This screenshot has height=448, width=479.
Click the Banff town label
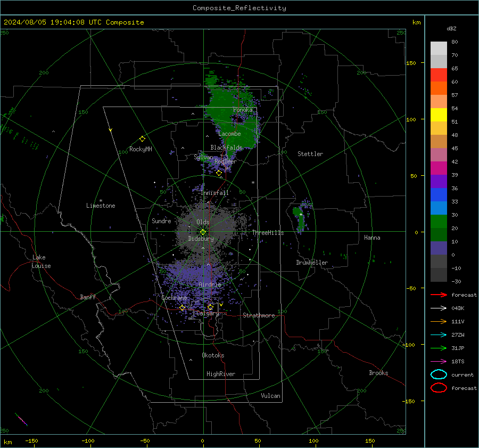pos(88,297)
